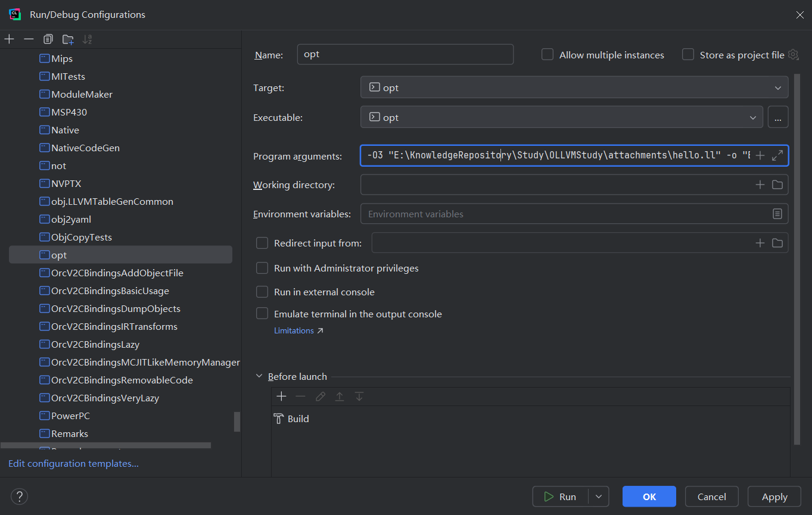Open Edit configuration templates link

[73, 463]
